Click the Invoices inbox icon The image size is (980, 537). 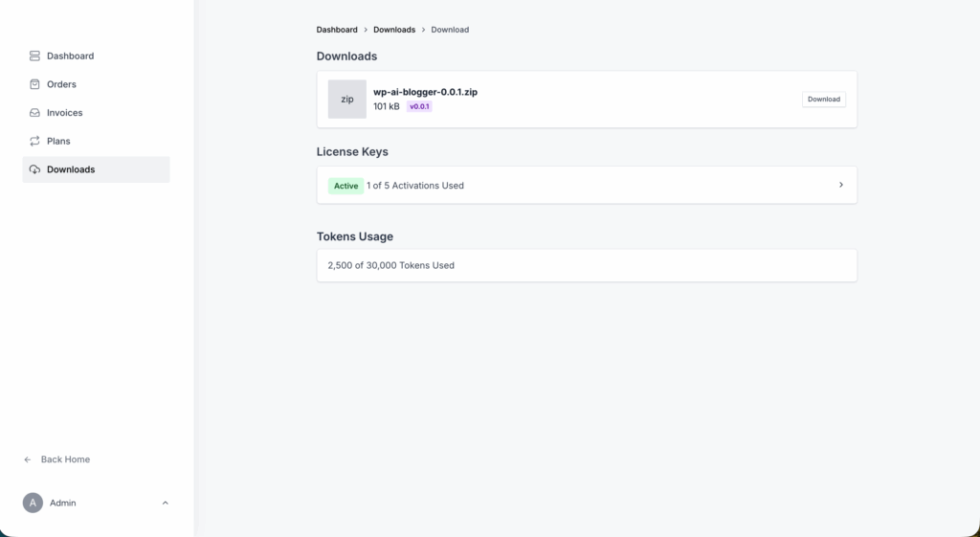pos(35,113)
